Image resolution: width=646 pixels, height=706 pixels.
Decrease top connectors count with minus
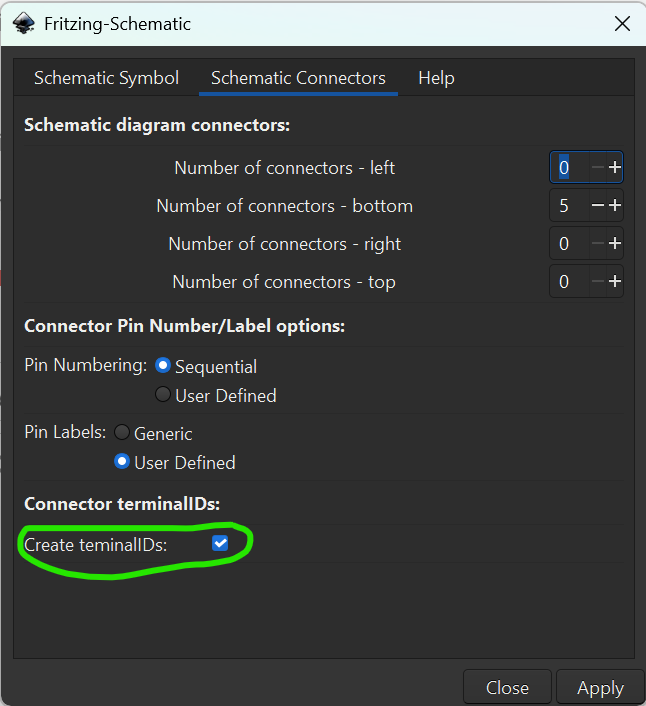click(598, 281)
